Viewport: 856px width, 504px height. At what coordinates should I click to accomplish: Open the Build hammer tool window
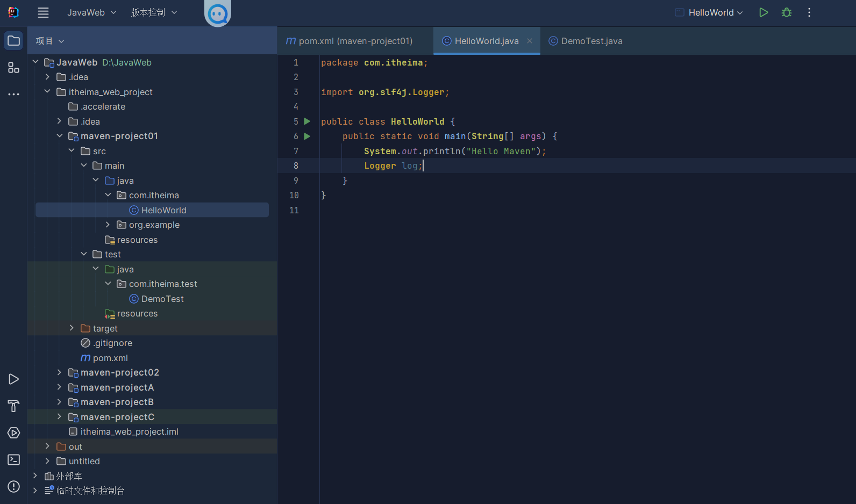13,406
